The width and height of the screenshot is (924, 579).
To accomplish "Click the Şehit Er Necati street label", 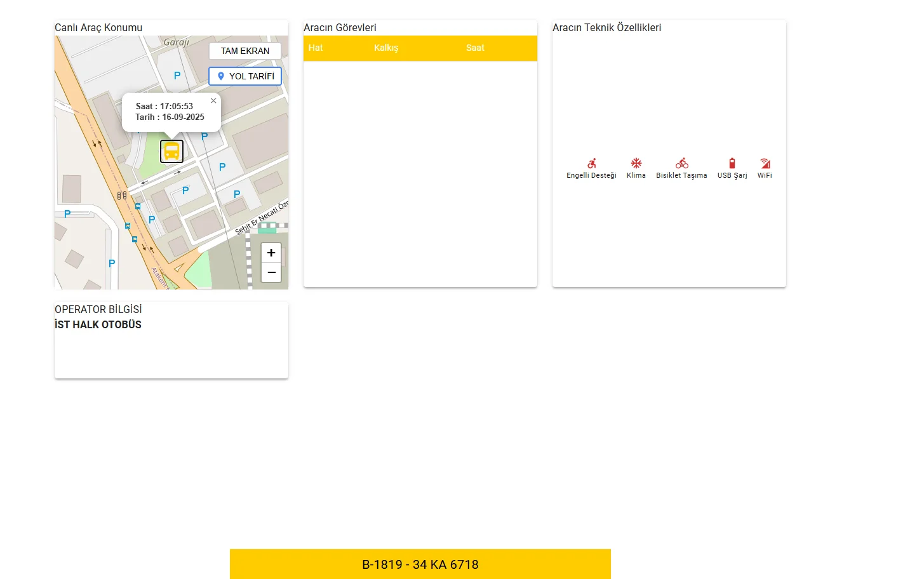I will click(x=260, y=218).
